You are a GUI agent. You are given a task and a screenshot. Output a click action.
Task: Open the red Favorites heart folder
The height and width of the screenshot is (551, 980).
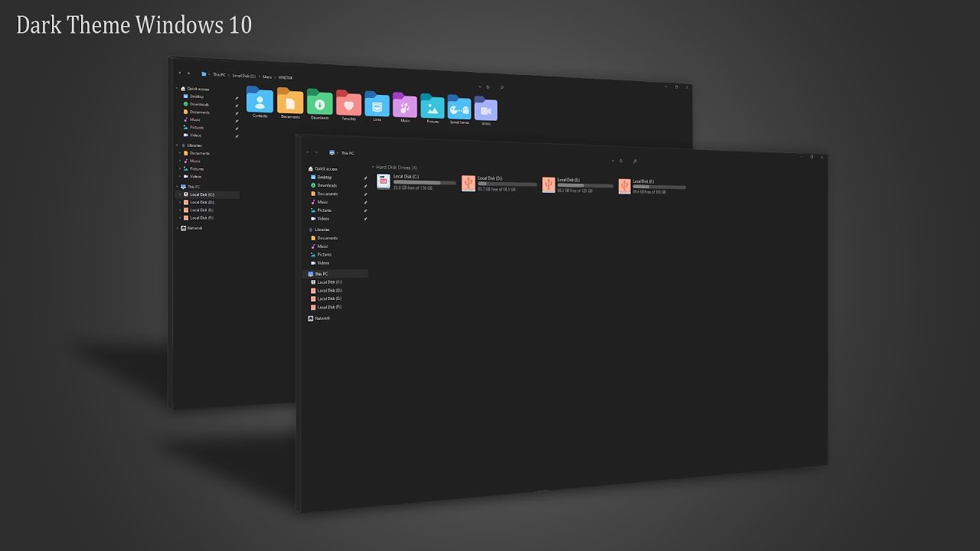[x=348, y=103]
